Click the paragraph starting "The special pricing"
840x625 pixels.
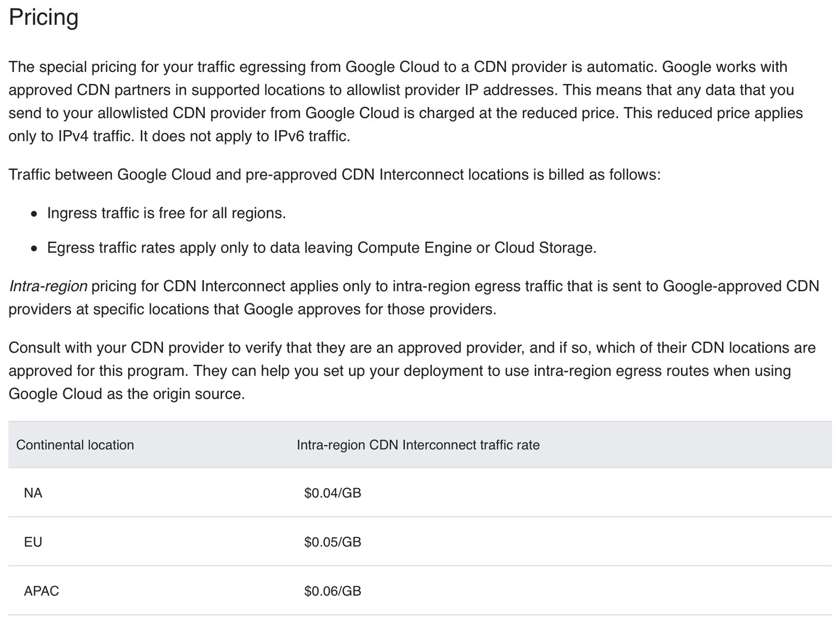coord(397,67)
